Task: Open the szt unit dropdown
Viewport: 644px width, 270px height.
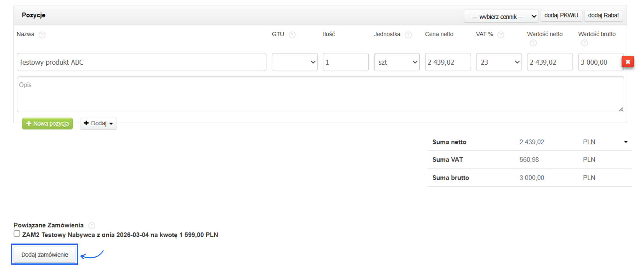Action: [397, 62]
